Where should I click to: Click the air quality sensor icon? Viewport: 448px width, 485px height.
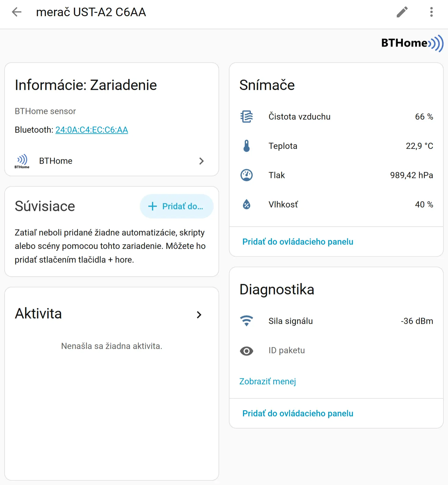click(247, 117)
